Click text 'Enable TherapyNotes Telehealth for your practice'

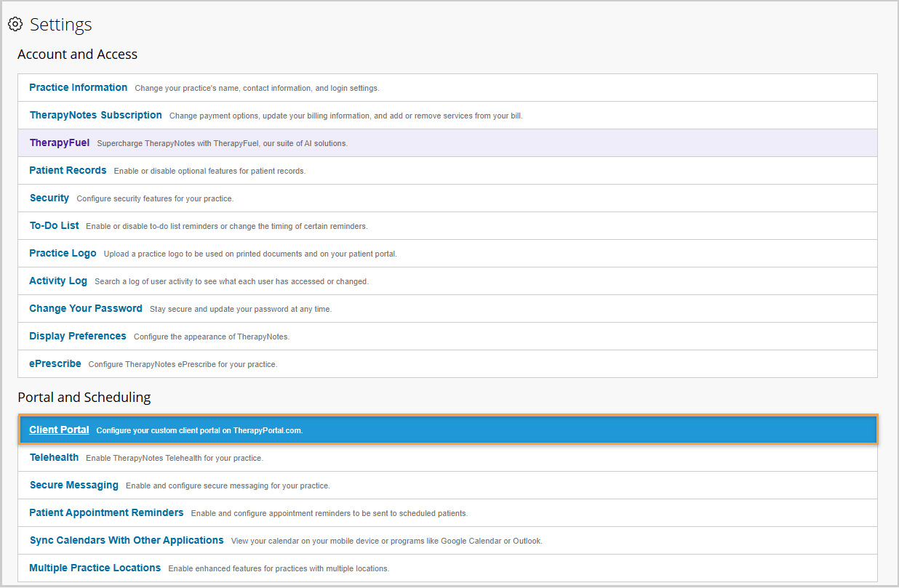pyautogui.click(x=175, y=458)
